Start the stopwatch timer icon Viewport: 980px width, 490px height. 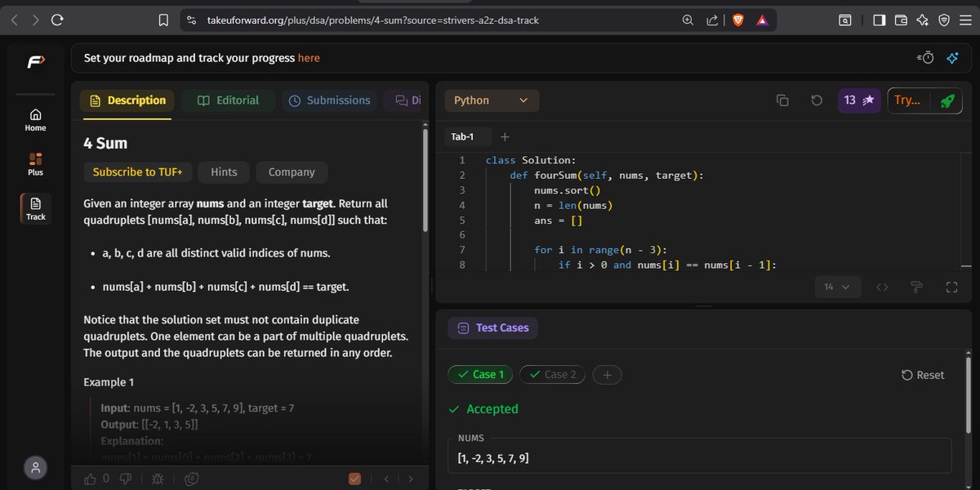click(x=925, y=57)
